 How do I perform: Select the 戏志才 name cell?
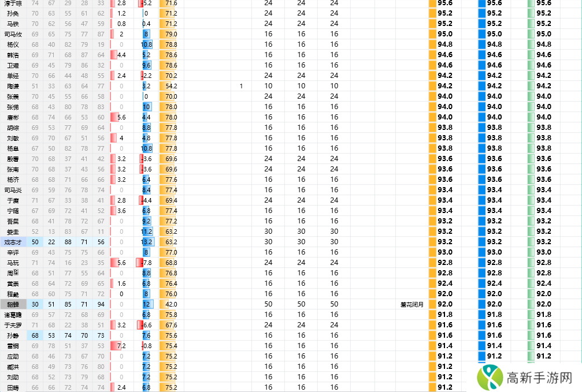pos(13,242)
